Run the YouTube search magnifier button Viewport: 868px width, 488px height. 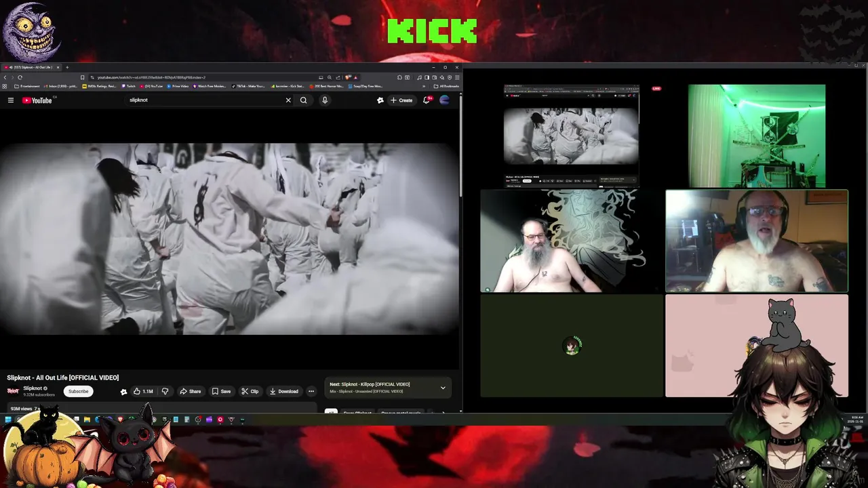pos(304,100)
